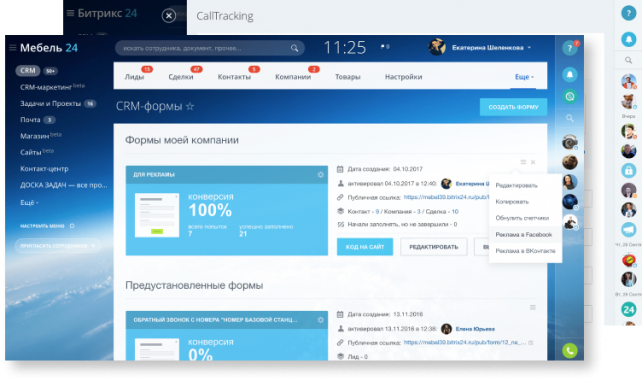Click Сделка count 10 in form details
The height and width of the screenshot is (381, 642).
[x=455, y=212]
